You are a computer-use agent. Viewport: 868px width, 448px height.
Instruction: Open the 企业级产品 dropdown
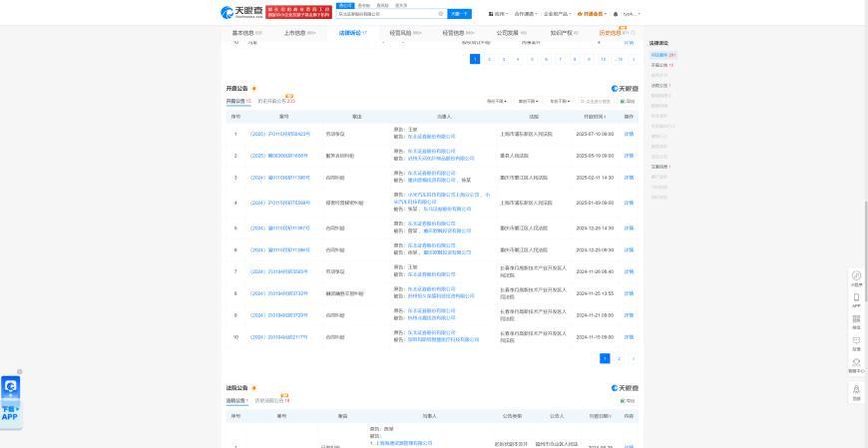pyautogui.click(x=558, y=14)
